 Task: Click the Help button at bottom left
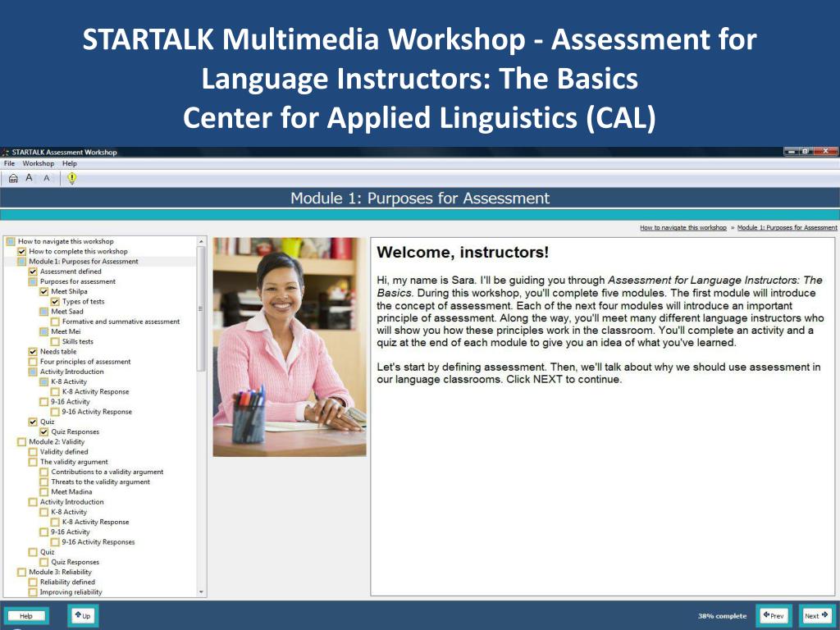pyautogui.click(x=26, y=616)
